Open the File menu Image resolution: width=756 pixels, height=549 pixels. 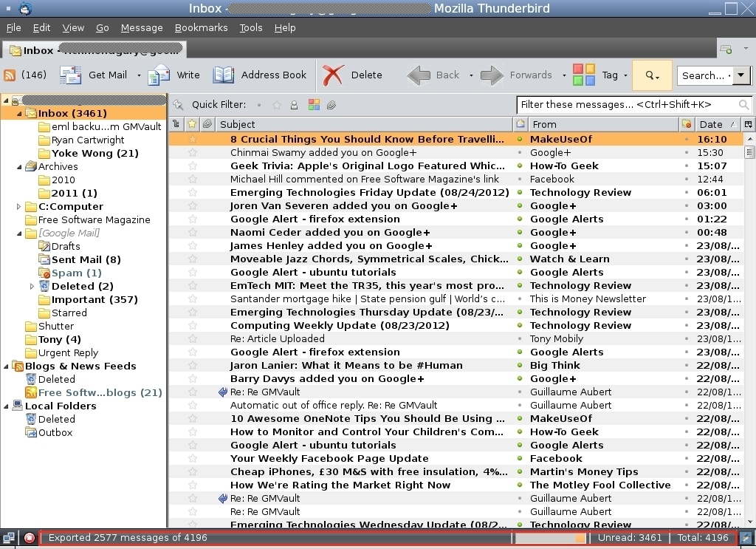point(13,28)
